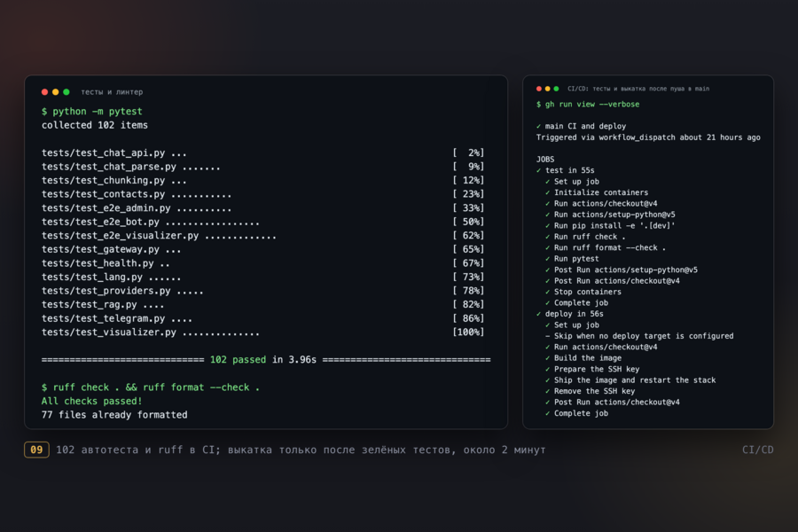Click the tests/test_e2e_visualizer.py row
Viewport: 798px width, 532px height.
point(262,236)
